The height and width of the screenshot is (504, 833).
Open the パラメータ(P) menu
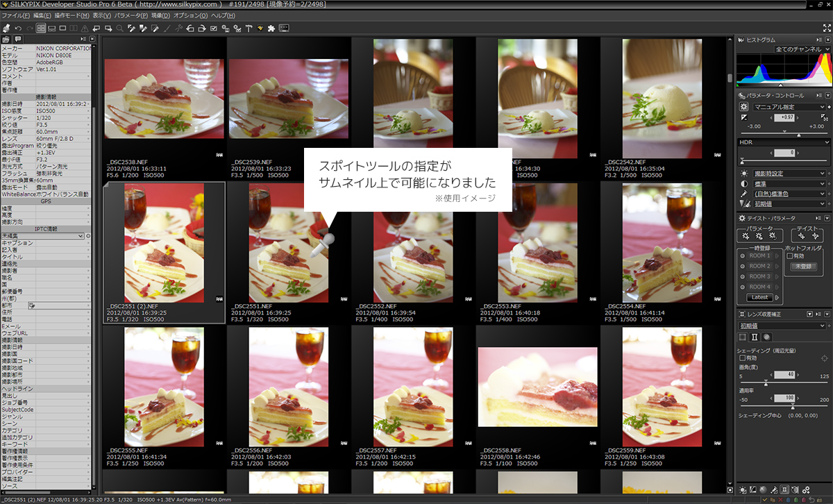pyautogui.click(x=131, y=15)
